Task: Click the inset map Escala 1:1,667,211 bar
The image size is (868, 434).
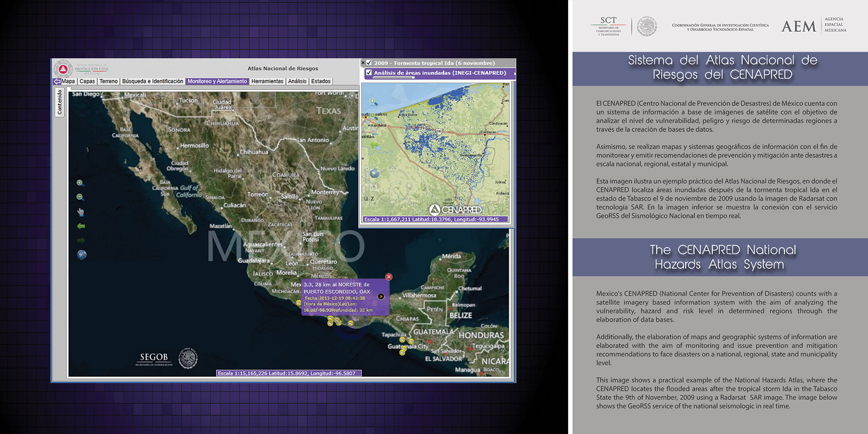Action: pos(435,220)
